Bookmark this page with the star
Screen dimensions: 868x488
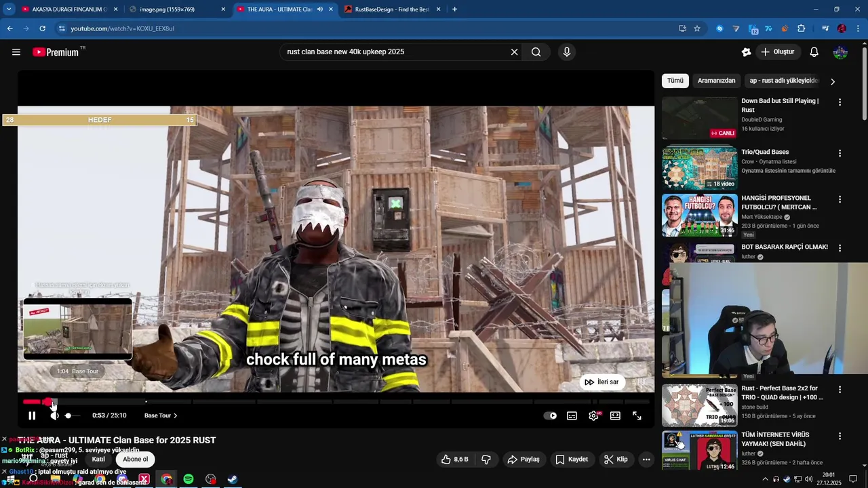coord(697,28)
